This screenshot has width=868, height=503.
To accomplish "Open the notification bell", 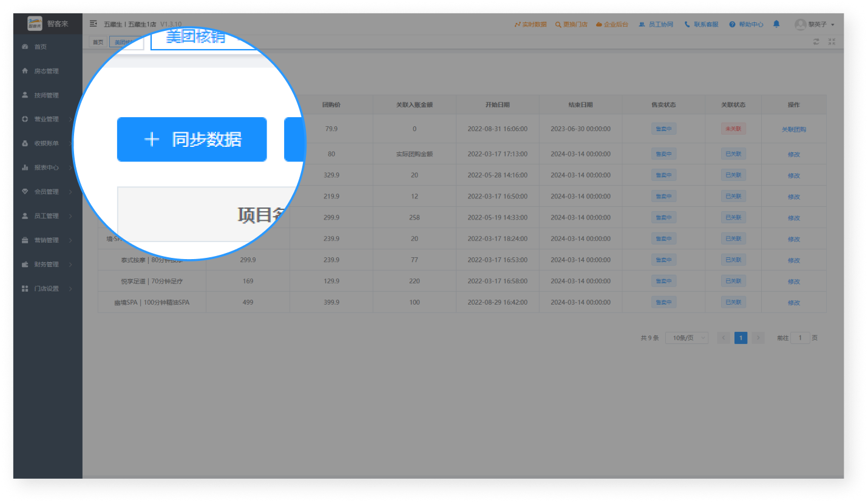I will pos(776,24).
